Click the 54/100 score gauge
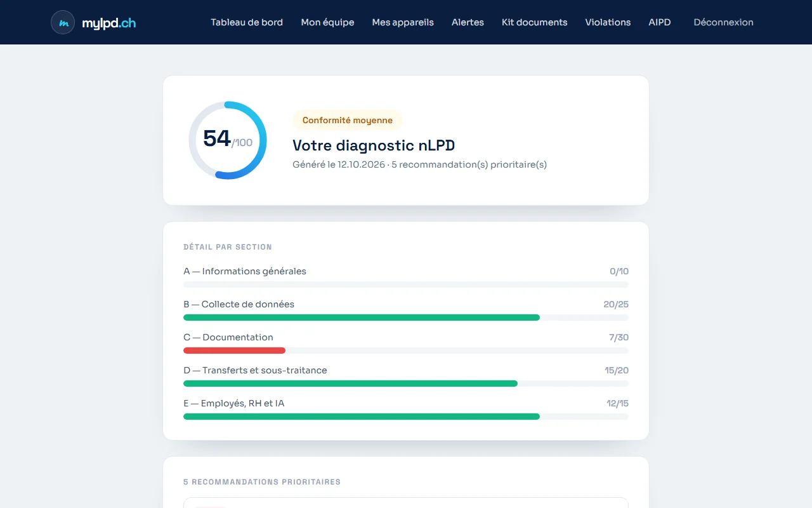 [228, 140]
